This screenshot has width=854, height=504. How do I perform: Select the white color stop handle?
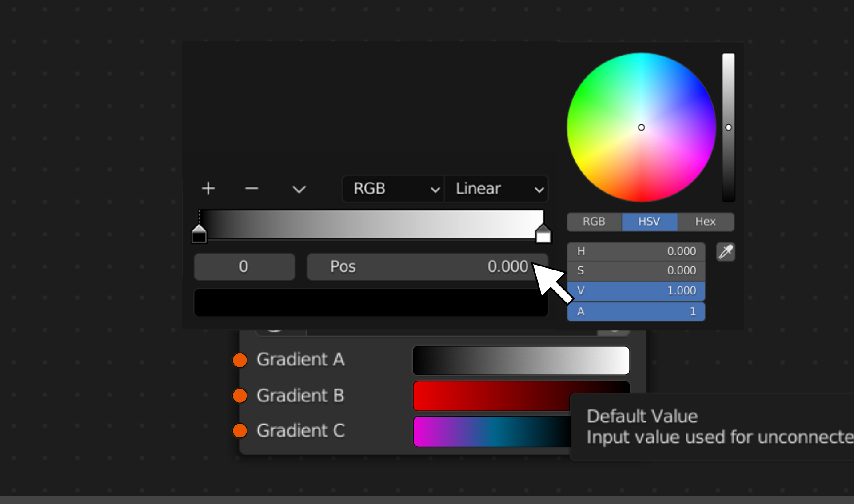[543, 234]
